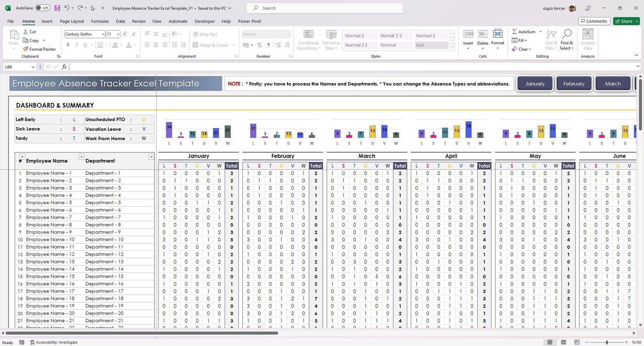Image resolution: width=644 pixels, height=346 pixels.
Task: Click the Cut scissors icon
Action: (x=26, y=32)
